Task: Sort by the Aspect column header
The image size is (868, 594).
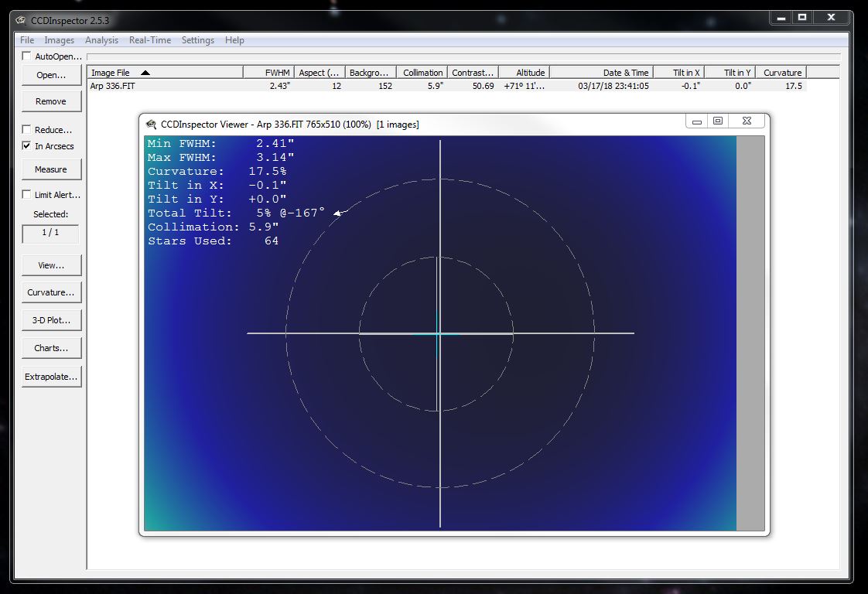Action: click(x=320, y=73)
